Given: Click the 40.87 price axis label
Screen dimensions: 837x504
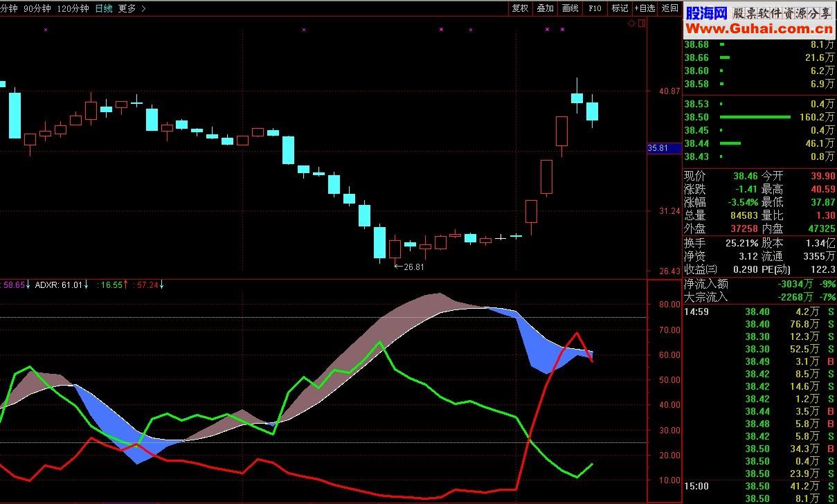Looking at the screenshot, I should 669,91.
